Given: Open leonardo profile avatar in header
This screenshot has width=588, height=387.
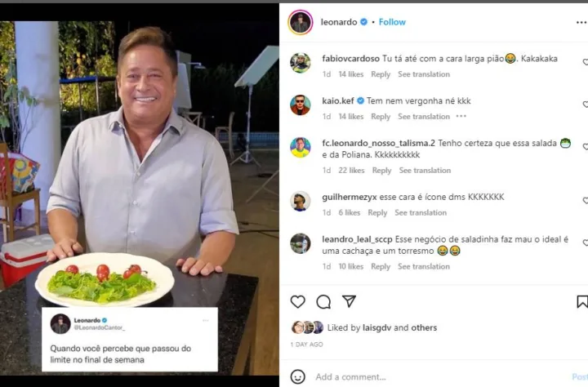Looking at the screenshot, I should pos(301,22).
